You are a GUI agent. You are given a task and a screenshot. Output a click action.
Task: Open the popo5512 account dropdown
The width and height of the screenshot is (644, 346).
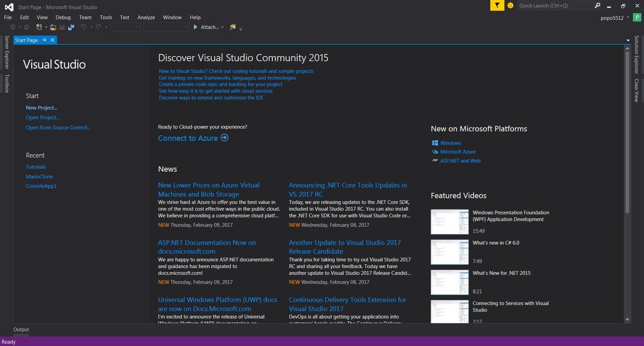tap(628, 17)
